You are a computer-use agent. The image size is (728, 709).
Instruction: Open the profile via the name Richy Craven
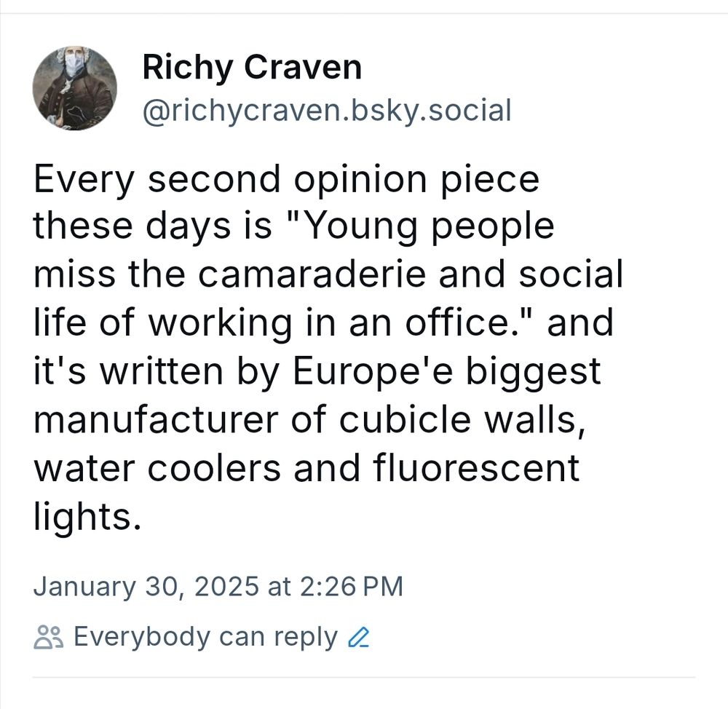(252, 66)
